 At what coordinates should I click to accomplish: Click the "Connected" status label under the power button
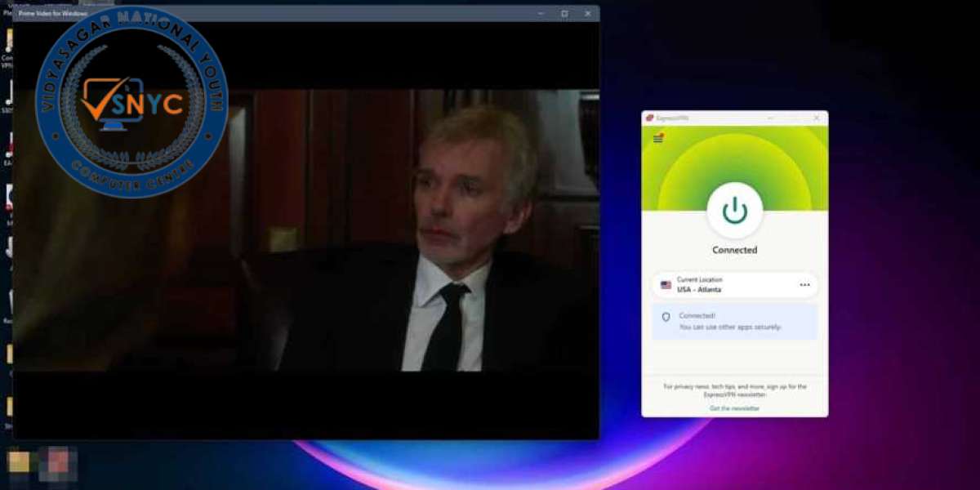(735, 250)
